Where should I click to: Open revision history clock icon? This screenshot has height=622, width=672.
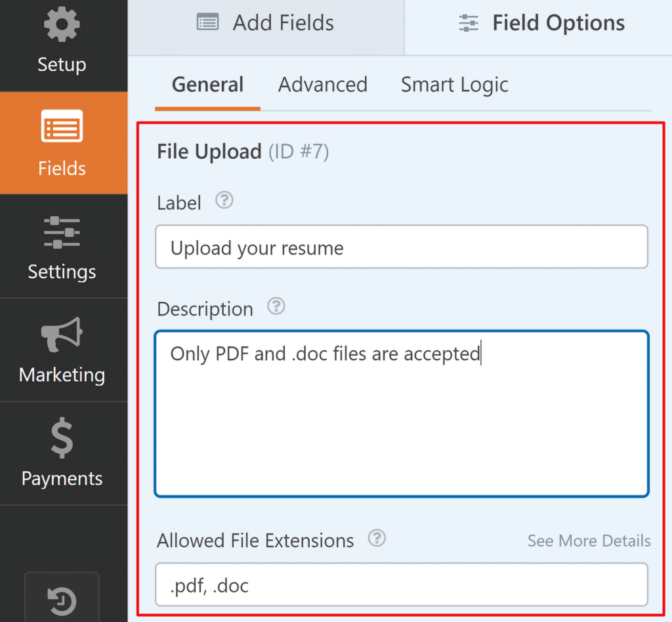(x=62, y=600)
